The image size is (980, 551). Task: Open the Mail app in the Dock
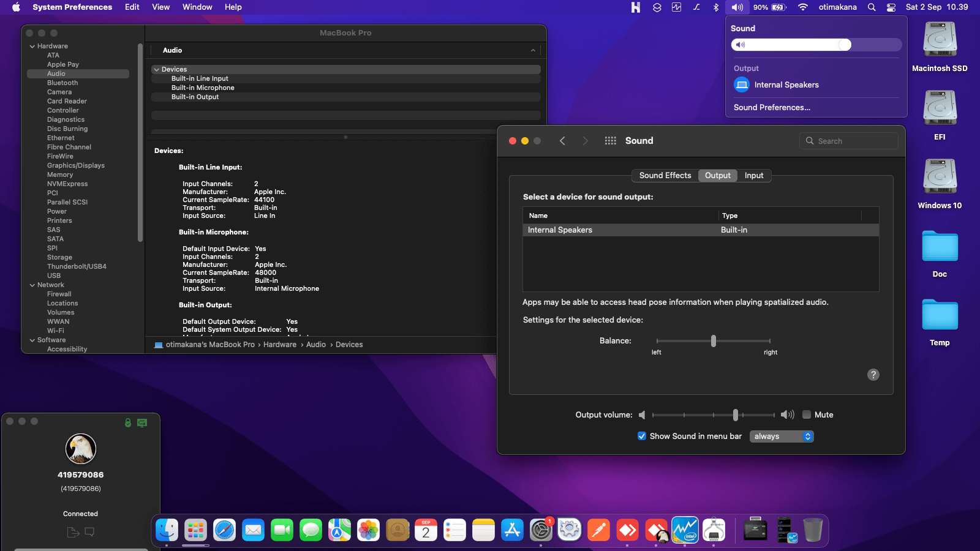pyautogui.click(x=253, y=530)
